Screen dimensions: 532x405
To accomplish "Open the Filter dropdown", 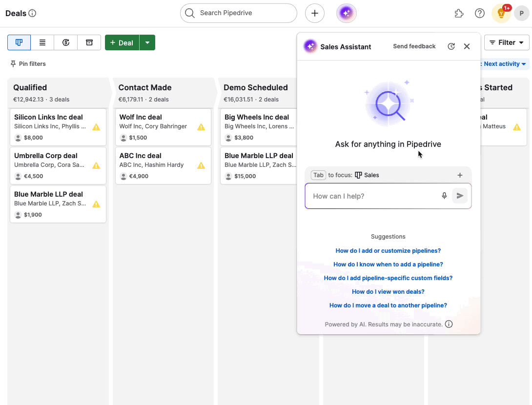I will 507,42.
